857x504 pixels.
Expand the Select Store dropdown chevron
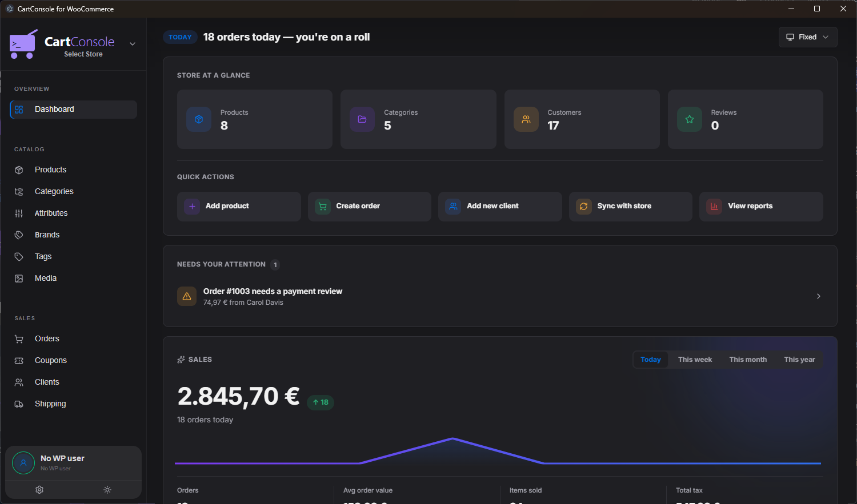[133, 44]
